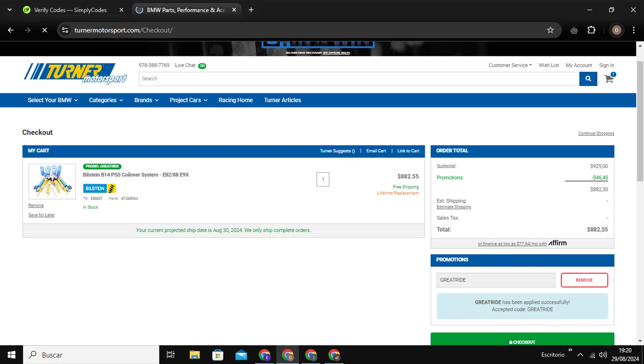Click Continue Shopping link
Viewport: 644px width, 364px height.
[x=596, y=134]
